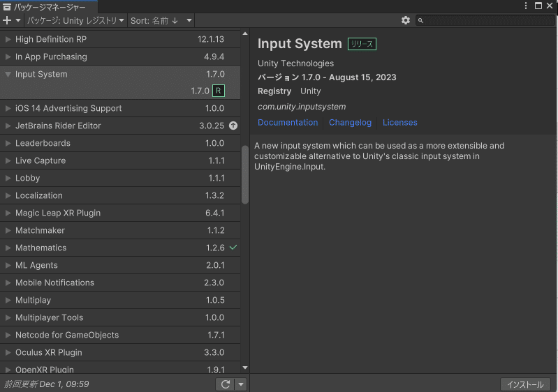Image resolution: width=558 pixels, height=392 pixels.
Task: Expand Matchmaker package versions
Action: [8, 230]
